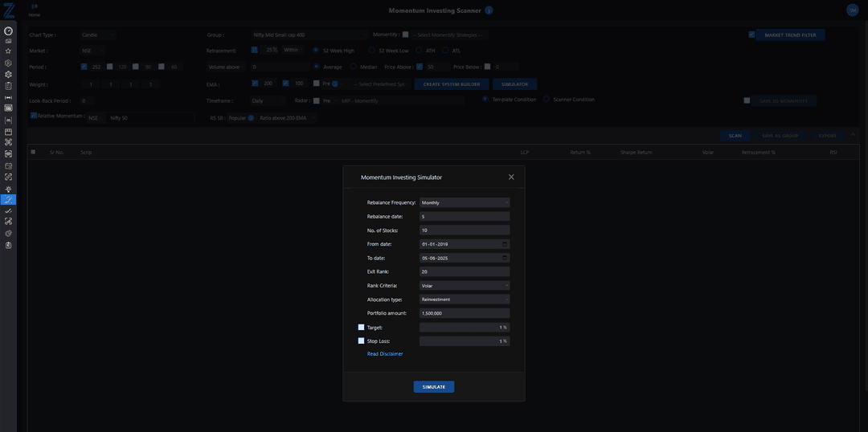Click the horizontal arrows icon in sidebar
Screen dimensions: 868x432
coord(8,97)
